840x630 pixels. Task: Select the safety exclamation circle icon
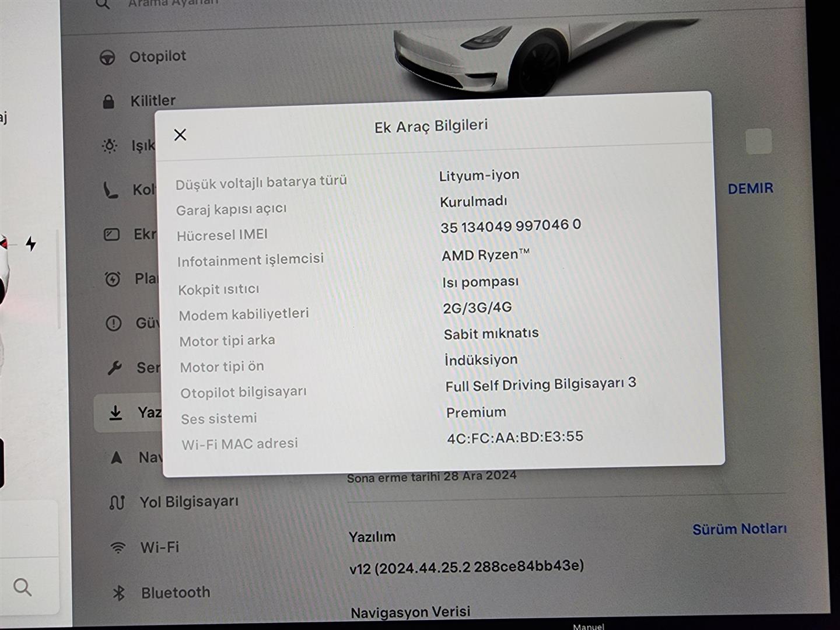(114, 323)
